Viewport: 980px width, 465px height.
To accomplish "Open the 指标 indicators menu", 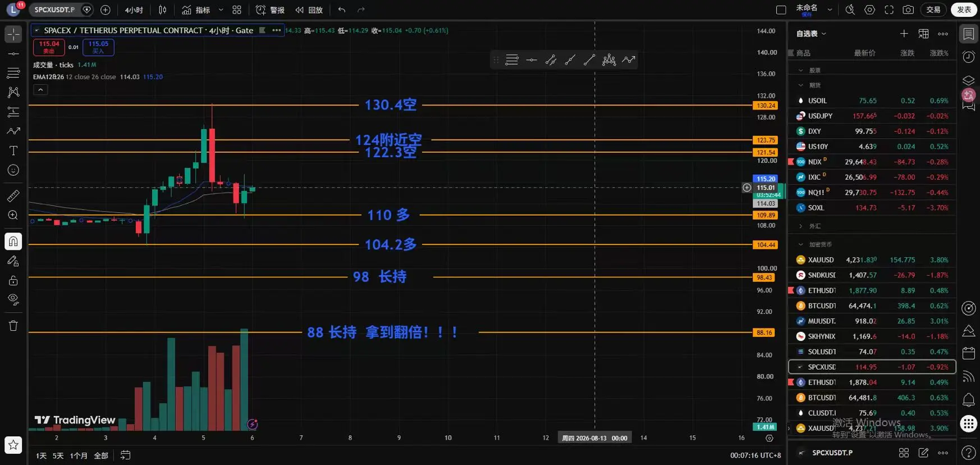I will pyautogui.click(x=196, y=10).
